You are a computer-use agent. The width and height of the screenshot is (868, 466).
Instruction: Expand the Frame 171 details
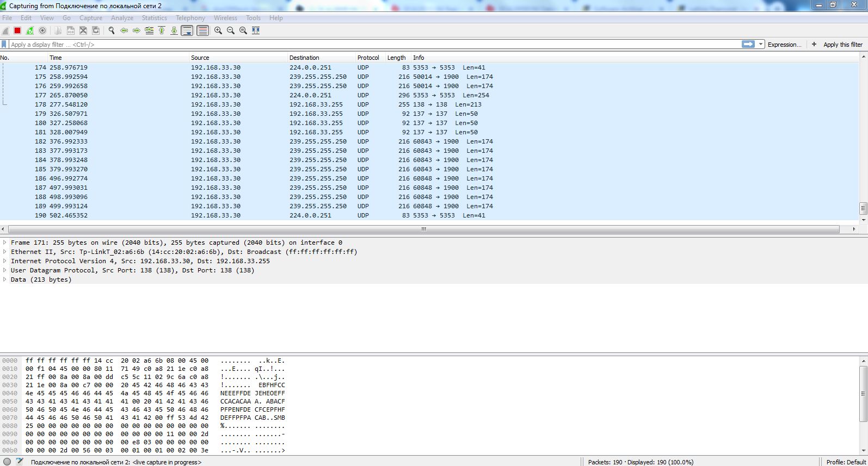(5, 243)
